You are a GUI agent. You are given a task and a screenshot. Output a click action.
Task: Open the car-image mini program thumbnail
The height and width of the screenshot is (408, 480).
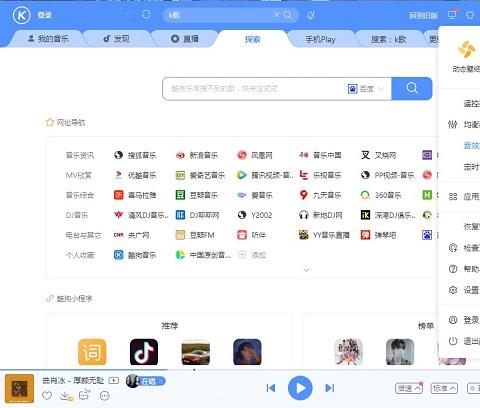click(x=196, y=352)
